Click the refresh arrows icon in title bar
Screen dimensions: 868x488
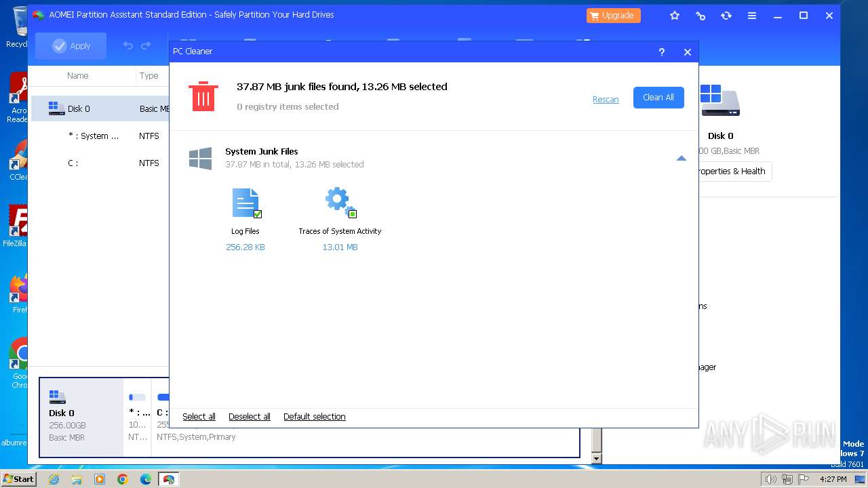click(x=726, y=16)
